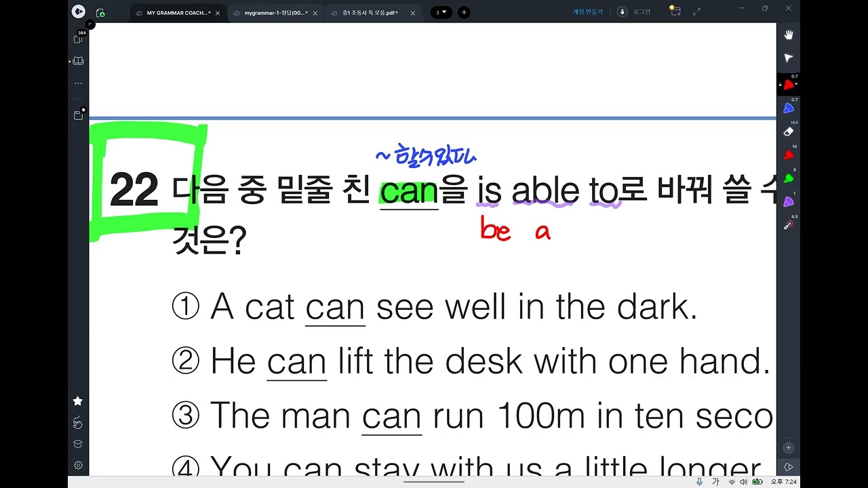868x488 pixels.
Task: Open the app back button at top left
Action: pos(78,12)
